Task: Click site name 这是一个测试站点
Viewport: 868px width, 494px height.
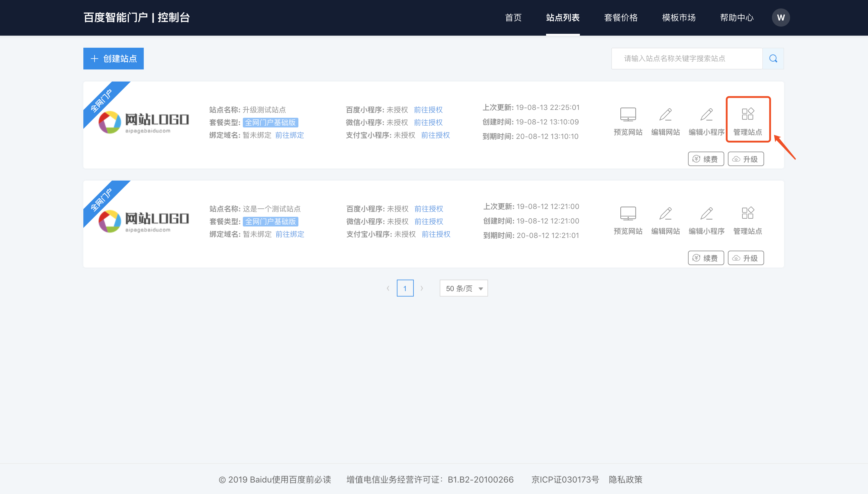Action: coord(272,209)
